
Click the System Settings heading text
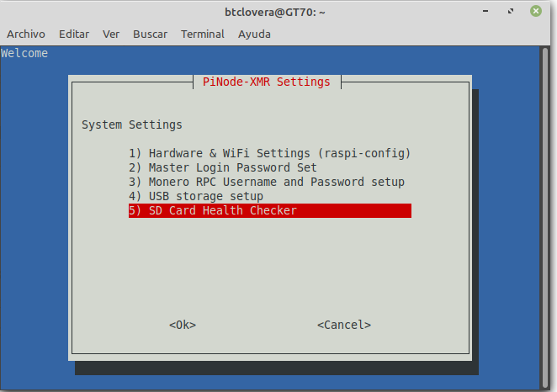[x=132, y=125]
